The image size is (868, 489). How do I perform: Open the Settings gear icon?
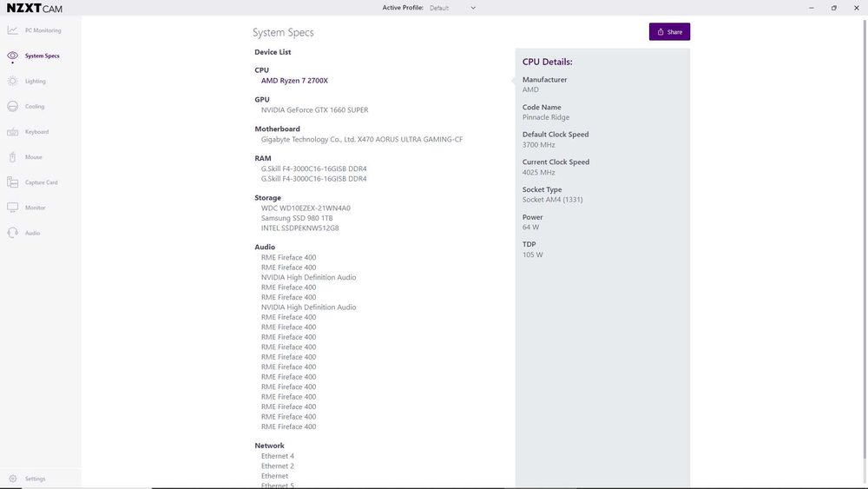point(13,479)
